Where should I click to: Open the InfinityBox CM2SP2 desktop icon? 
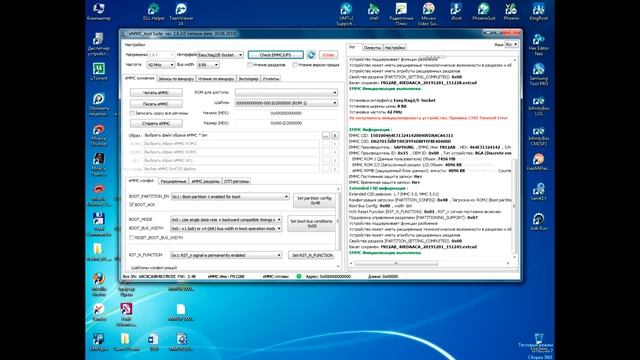[538, 136]
